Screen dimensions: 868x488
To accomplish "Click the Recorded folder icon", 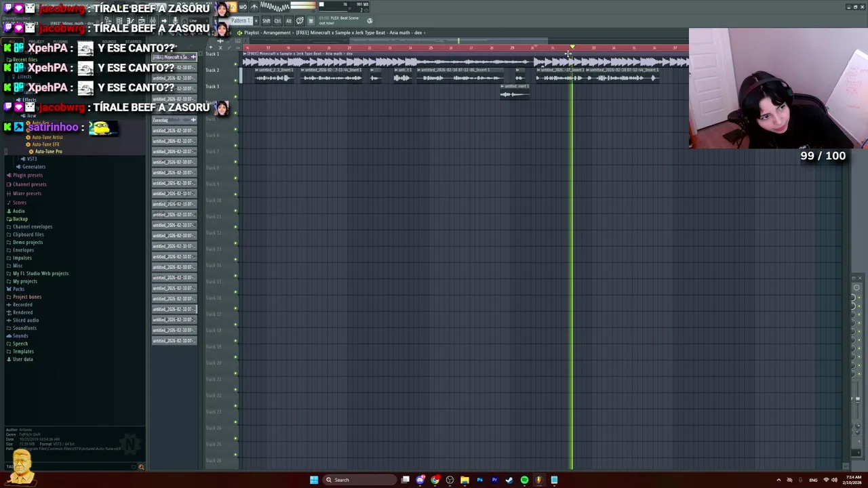I will (9, 304).
